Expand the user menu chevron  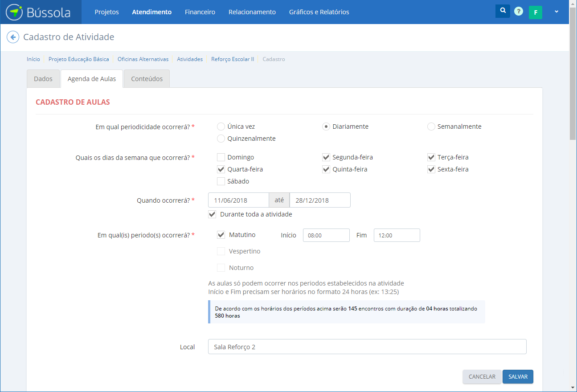point(557,12)
